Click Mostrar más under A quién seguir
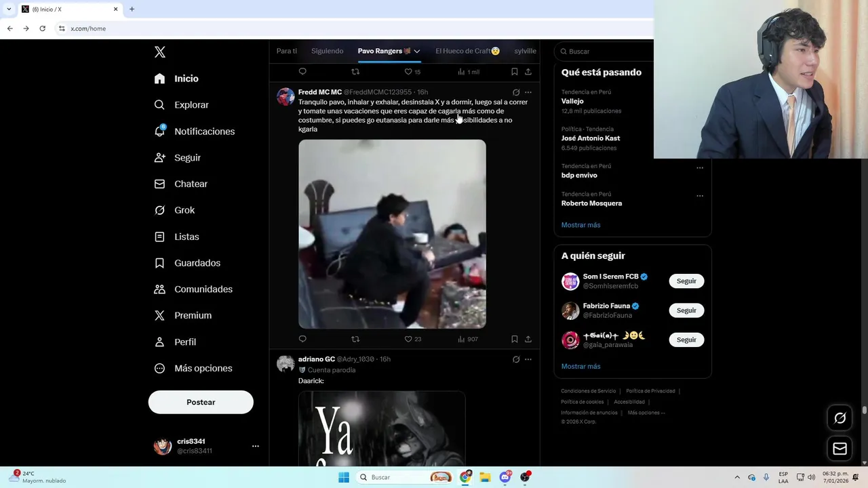Image resolution: width=868 pixels, height=488 pixels. pyautogui.click(x=580, y=367)
